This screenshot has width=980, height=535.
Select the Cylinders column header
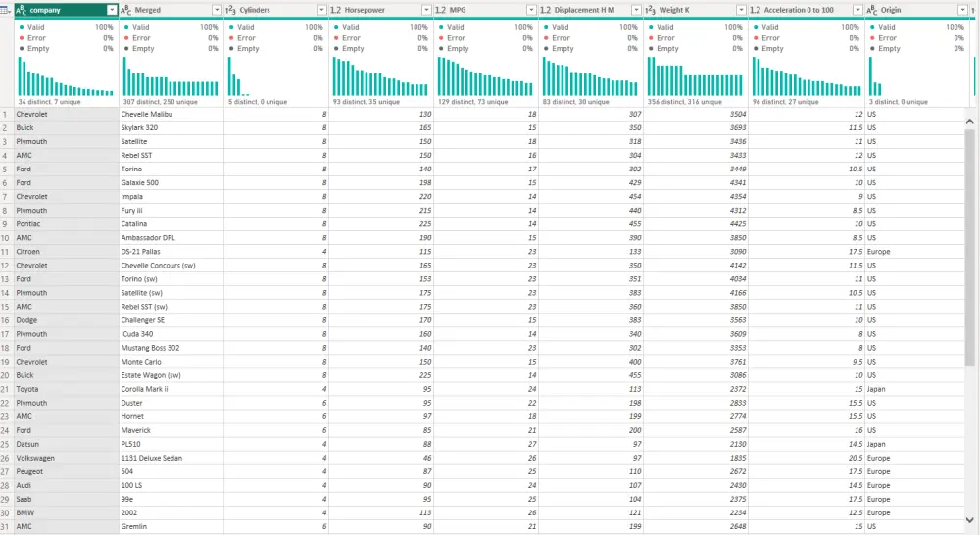[x=275, y=10]
